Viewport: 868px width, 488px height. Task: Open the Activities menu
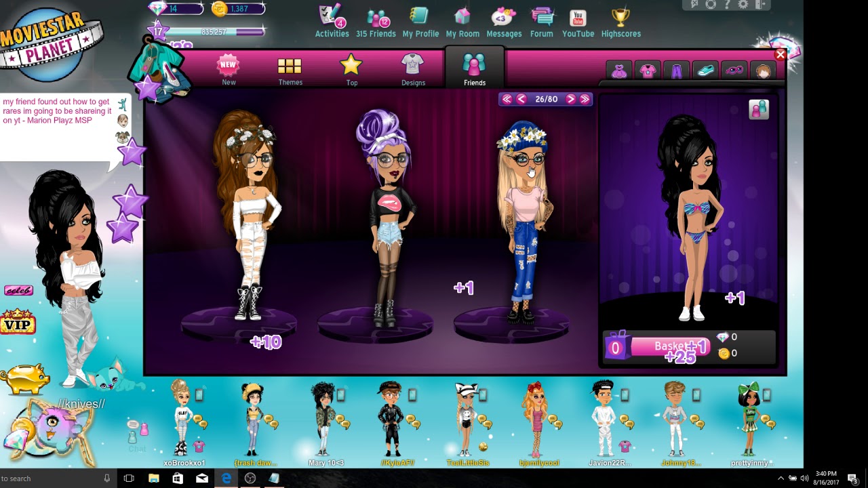click(332, 22)
